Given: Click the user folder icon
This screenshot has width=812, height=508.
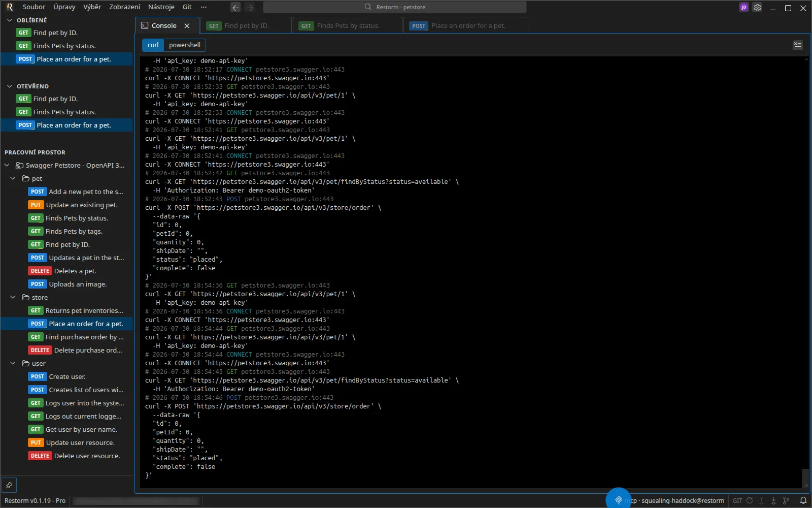Looking at the screenshot, I should (x=26, y=364).
